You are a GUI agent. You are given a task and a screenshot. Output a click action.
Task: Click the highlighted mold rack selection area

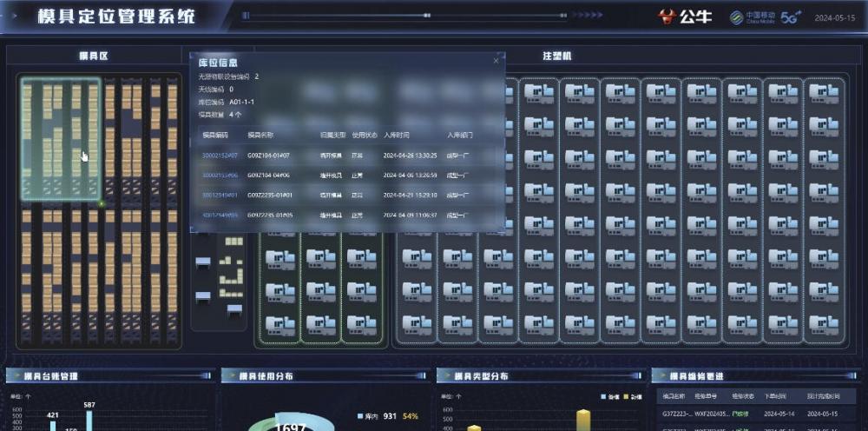[61, 139]
